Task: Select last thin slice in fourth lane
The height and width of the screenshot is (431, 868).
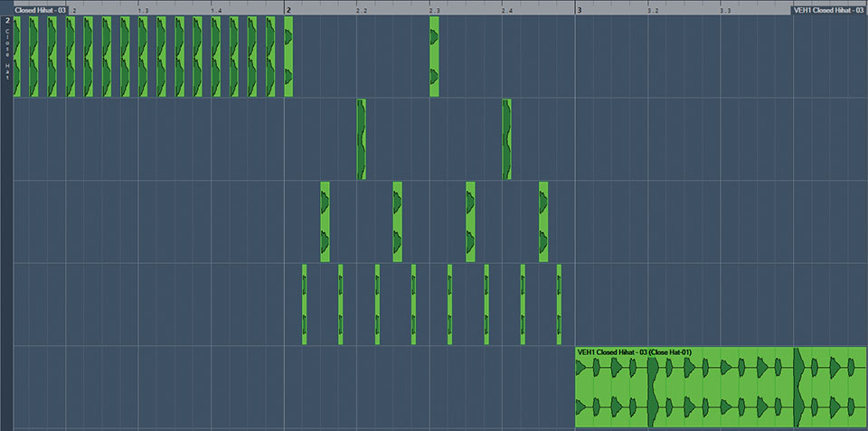Action: 559,305
